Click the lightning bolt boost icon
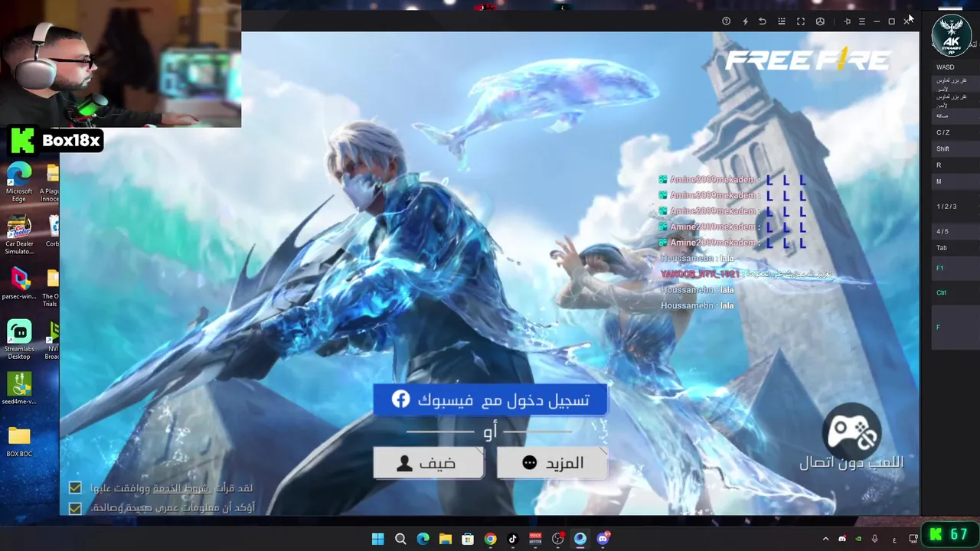The image size is (980, 551). tap(745, 21)
